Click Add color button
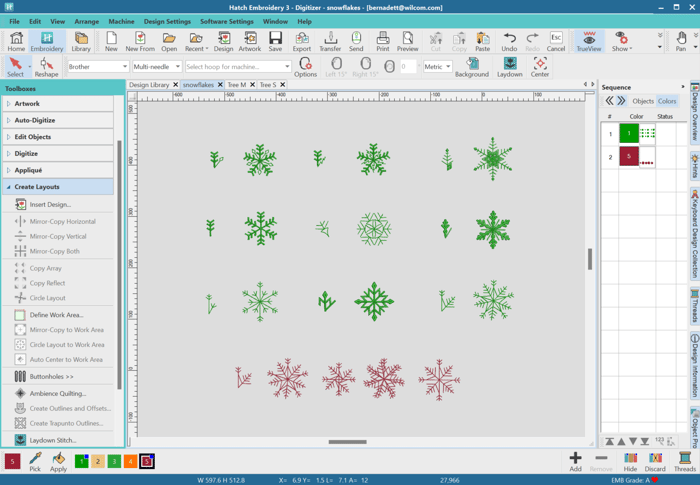 coord(575,462)
